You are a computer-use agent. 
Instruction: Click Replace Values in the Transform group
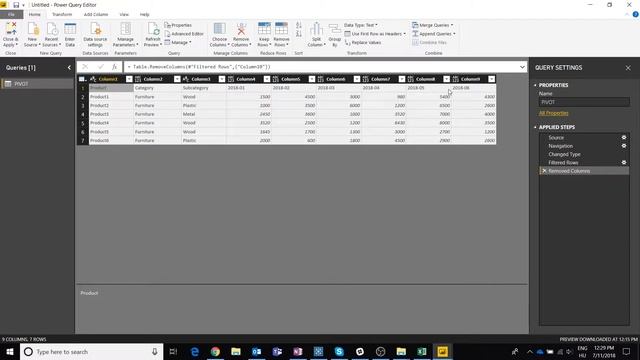(363, 42)
